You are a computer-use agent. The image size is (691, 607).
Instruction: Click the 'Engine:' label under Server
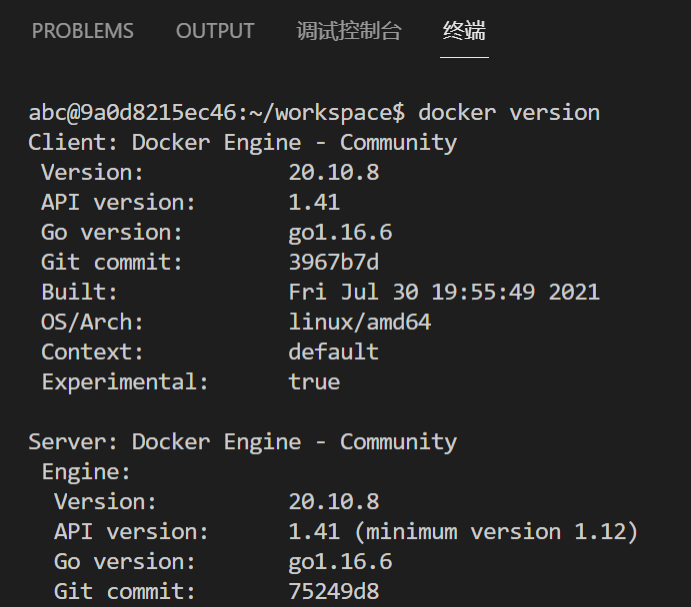(x=86, y=472)
